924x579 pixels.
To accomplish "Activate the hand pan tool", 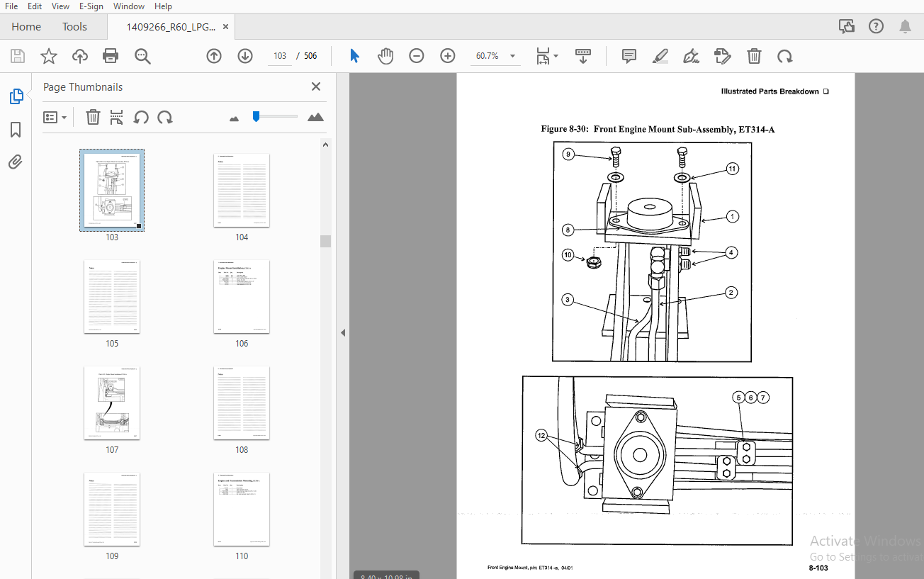I will (385, 56).
